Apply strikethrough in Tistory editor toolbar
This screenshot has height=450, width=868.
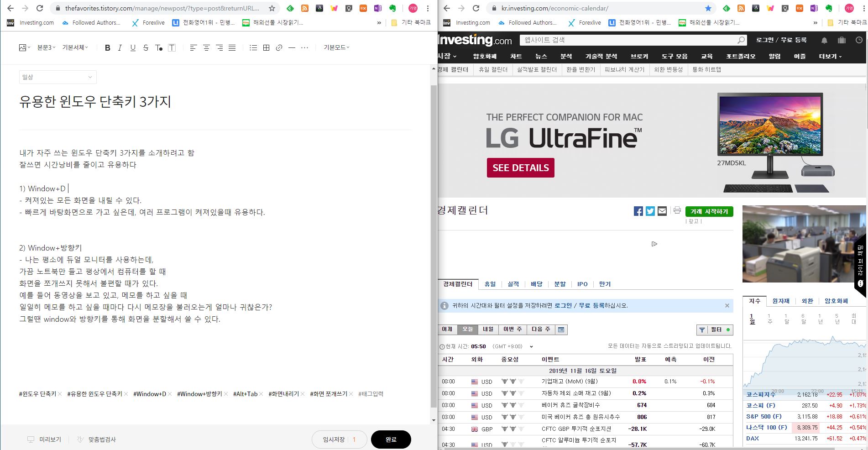(146, 47)
